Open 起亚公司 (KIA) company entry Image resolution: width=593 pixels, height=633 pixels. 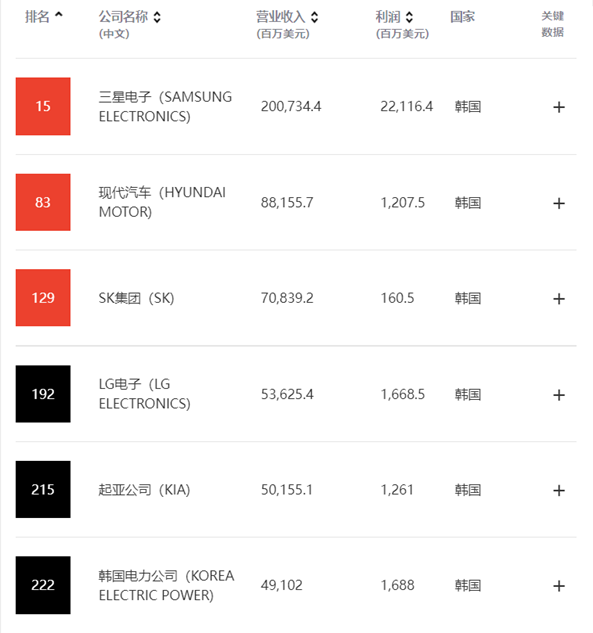[144, 490]
